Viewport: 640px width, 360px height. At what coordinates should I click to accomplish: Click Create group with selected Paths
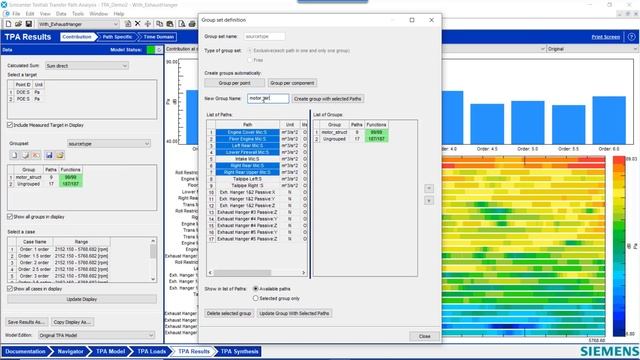point(327,99)
